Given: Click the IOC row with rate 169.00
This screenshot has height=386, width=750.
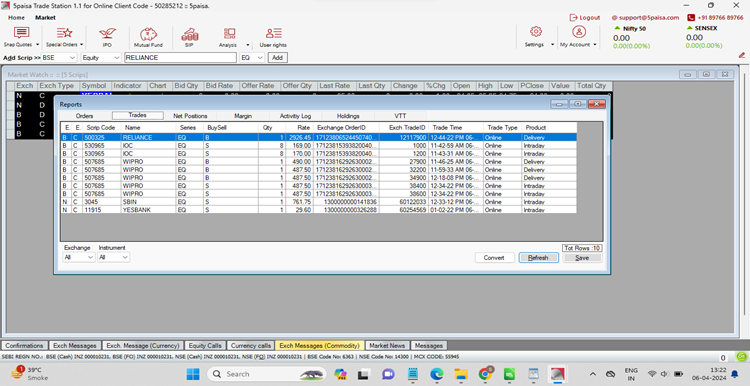Looking at the screenshot, I should [x=319, y=145].
